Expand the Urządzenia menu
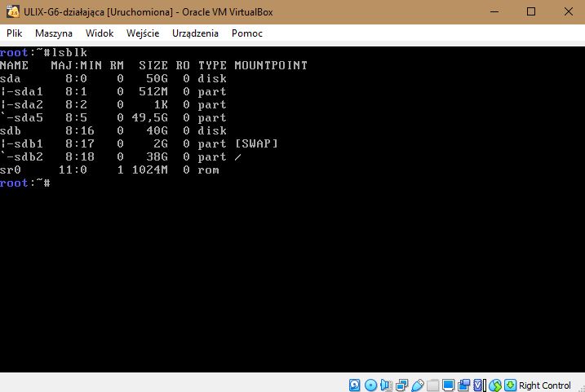The width and height of the screenshot is (585, 392). (195, 33)
